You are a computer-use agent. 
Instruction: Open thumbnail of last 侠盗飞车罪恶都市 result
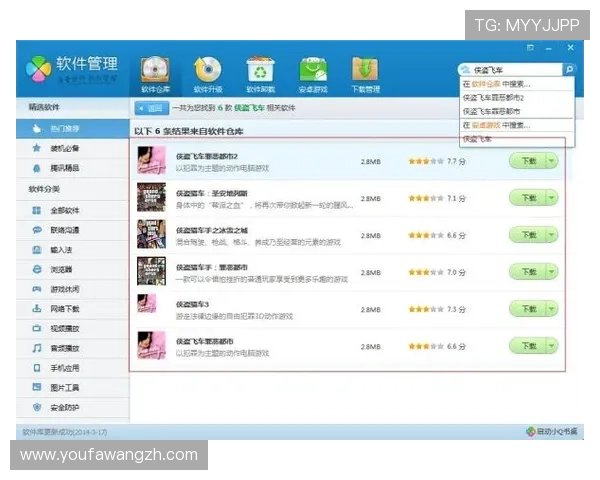pos(152,345)
